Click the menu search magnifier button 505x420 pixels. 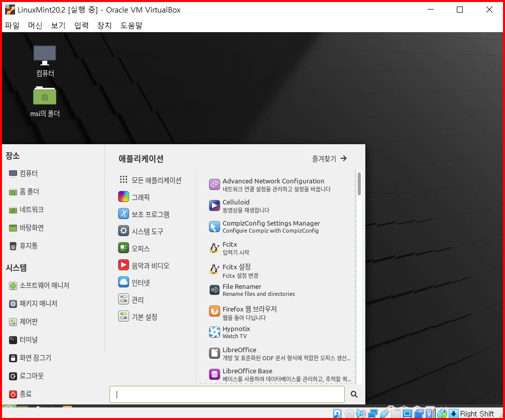(x=354, y=394)
